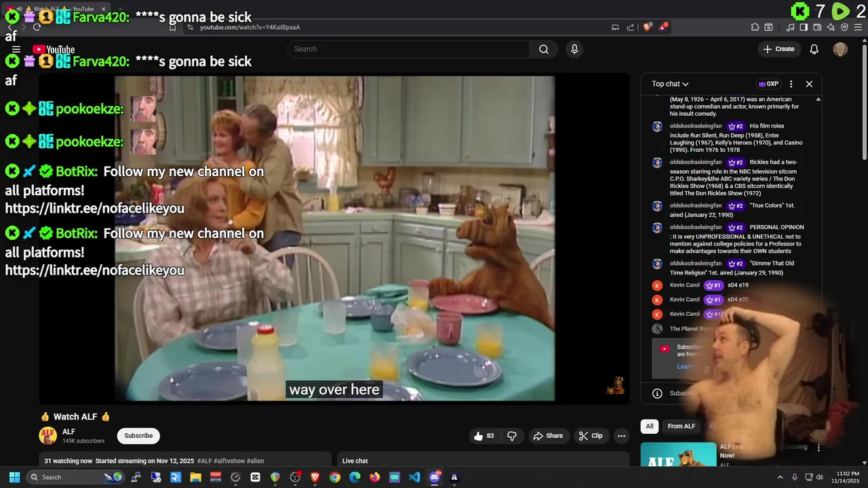Screen dimensions: 868x488
Task: Dislike the Watch ALF video
Action: click(x=512, y=436)
